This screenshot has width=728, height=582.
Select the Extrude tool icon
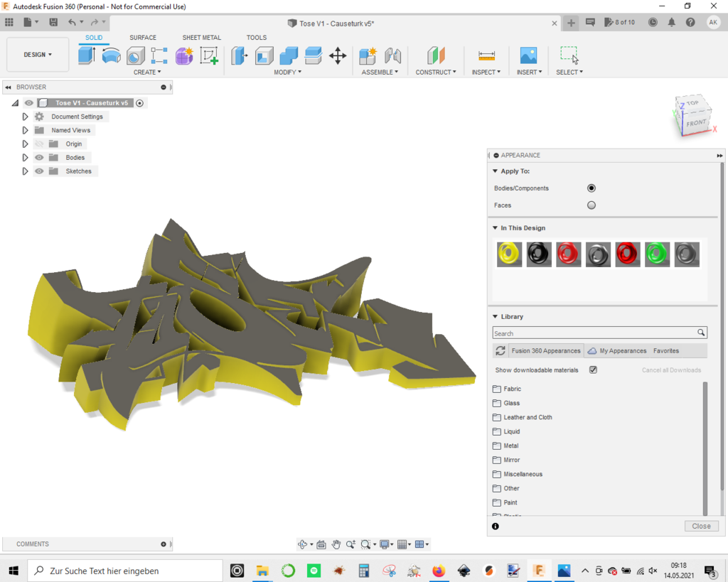[87, 55]
